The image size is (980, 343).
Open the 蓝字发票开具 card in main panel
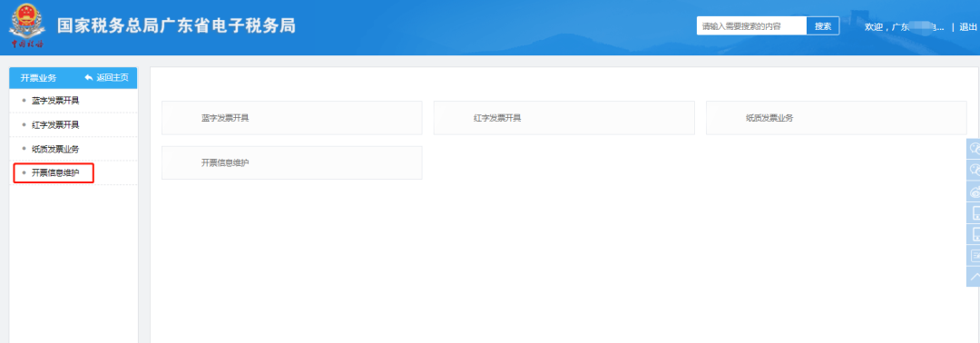click(292, 118)
